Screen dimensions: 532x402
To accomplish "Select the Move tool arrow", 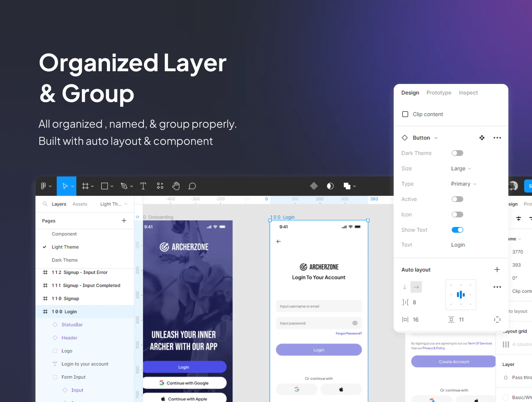I will pyautogui.click(x=65, y=186).
